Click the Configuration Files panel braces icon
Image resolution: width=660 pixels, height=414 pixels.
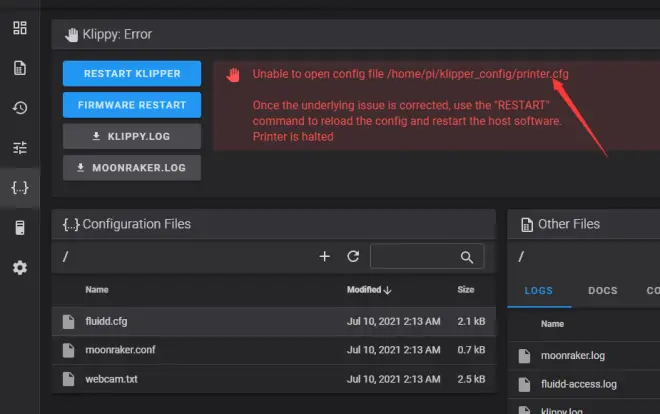pos(71,224)
